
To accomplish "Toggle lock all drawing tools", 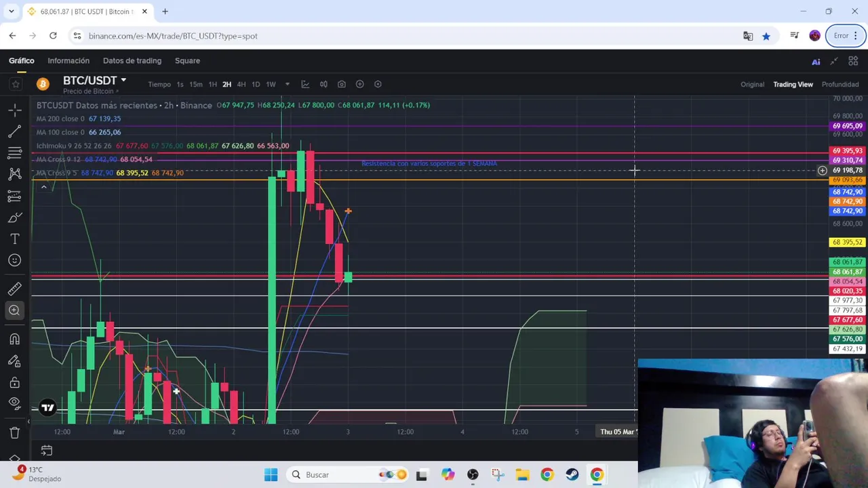I will [x=15, y=382].
